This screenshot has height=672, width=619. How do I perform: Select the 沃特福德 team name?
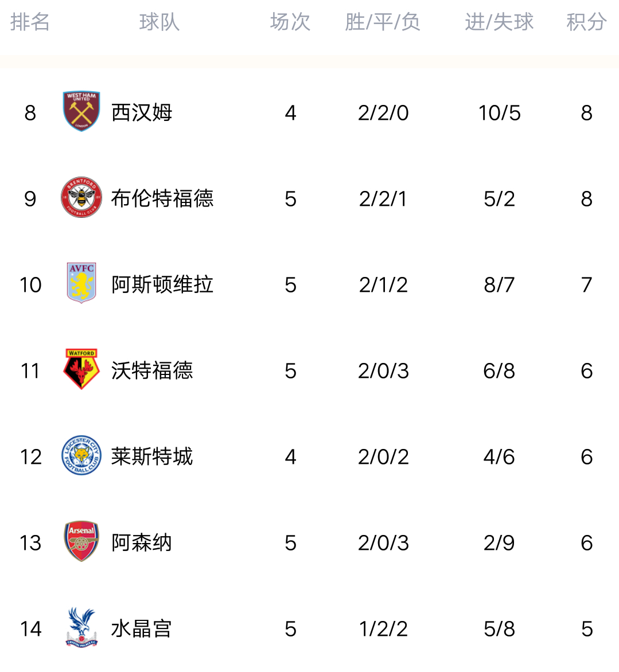point(152,371)
